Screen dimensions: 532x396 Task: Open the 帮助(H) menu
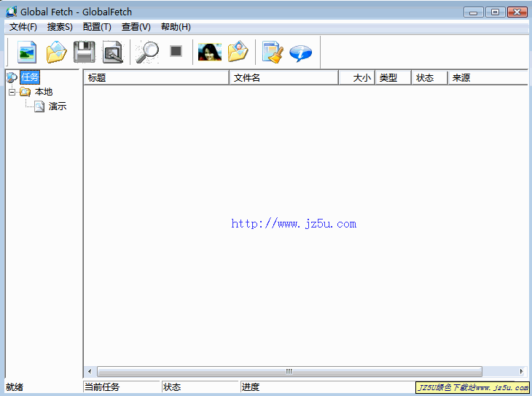click(176, 27)
